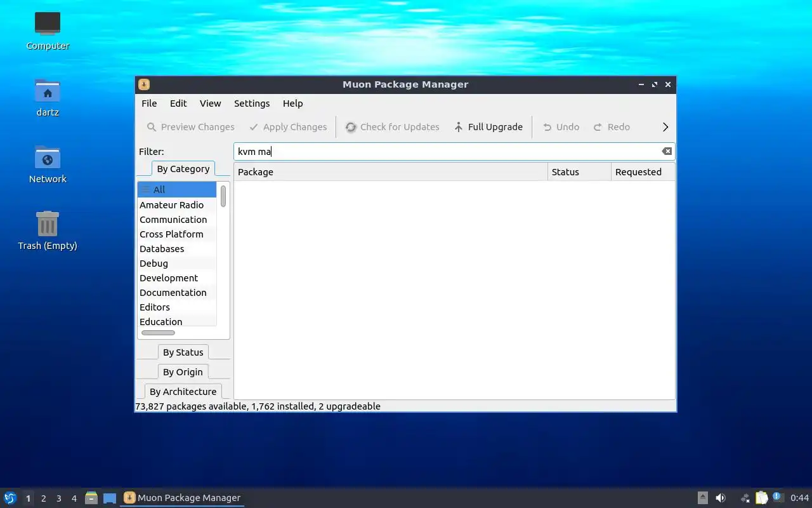Select the Editors category

[177, 307]
